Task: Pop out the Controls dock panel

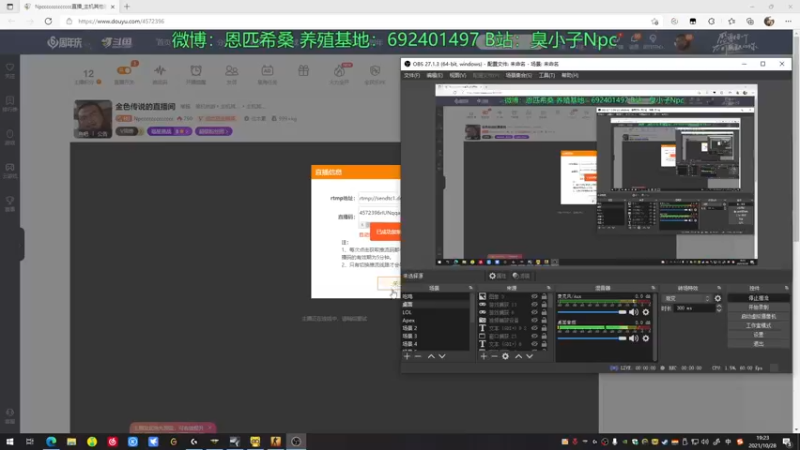Action: tap(786, 288)
